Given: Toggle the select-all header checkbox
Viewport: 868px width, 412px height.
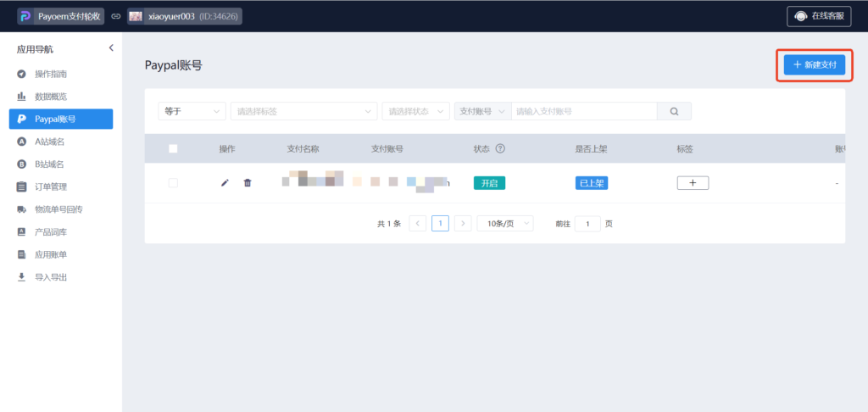Looking at the screenshot, I should pos(173,148).
